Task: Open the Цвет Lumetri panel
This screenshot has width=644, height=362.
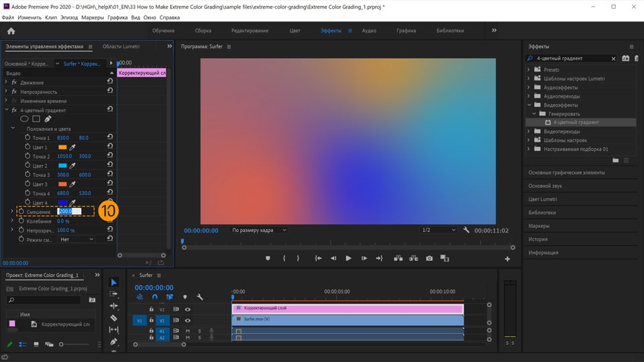Action: tap(543, 199)
